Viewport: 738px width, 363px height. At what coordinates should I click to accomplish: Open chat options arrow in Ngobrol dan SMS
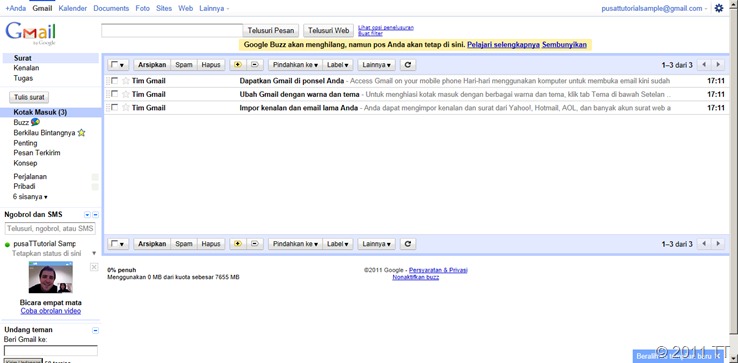coord(87,215)
